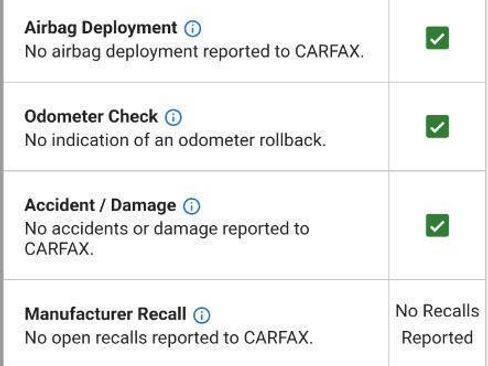Click the word 'Reported' in the recall status cell
Viewport: 488px width, 366px height.
click(x=437, y=337)
